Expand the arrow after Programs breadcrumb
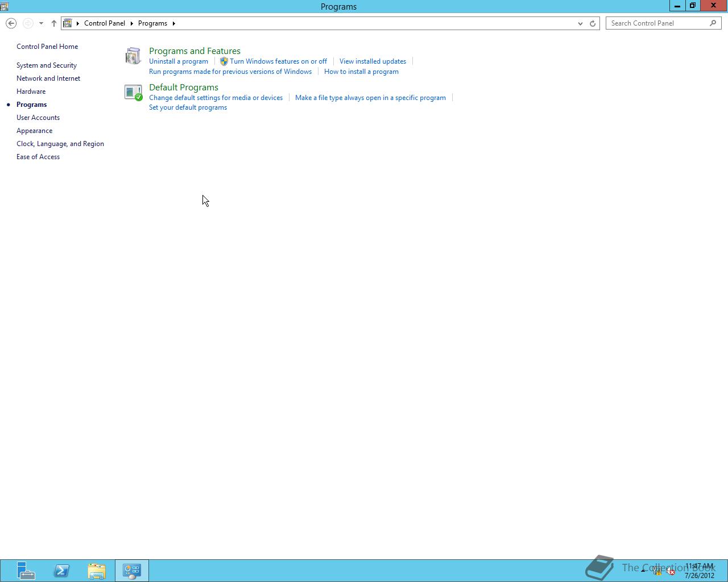Image resolution: width=728 pixels, height=582 pixels. [x=173, y=23]
